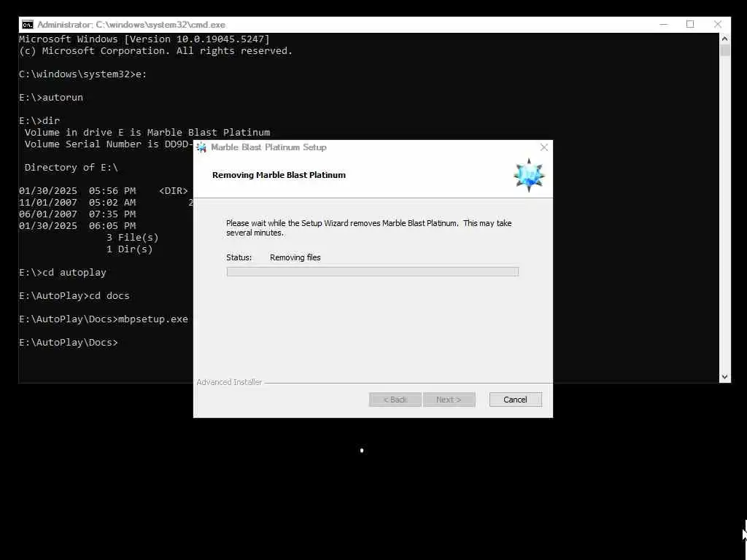747x560 pixels.
Task: Click the '06/01/2007 07:35 PM' listing row
Action: point(77,214)
